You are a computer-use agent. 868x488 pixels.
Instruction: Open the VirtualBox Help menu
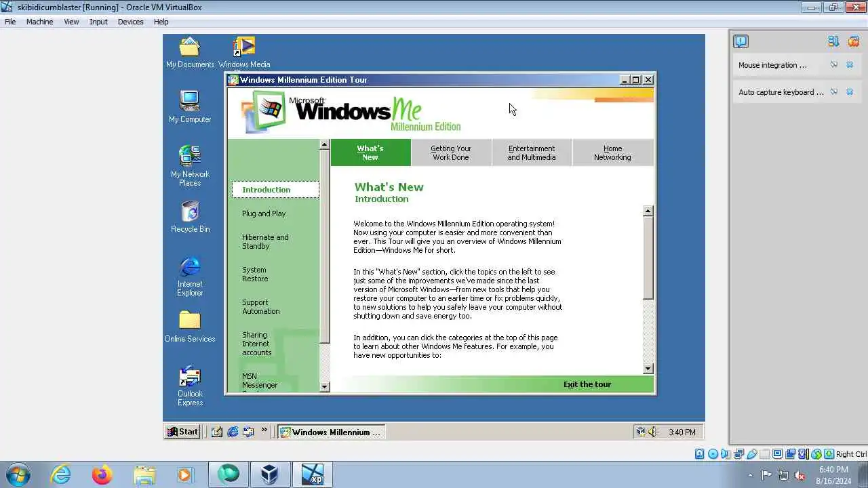[x=161, y=22]
